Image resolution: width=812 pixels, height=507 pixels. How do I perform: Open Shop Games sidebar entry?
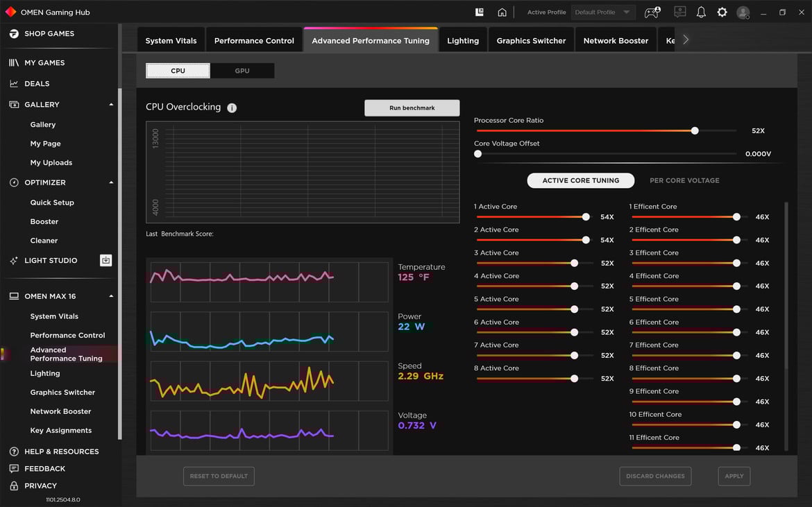49,33
